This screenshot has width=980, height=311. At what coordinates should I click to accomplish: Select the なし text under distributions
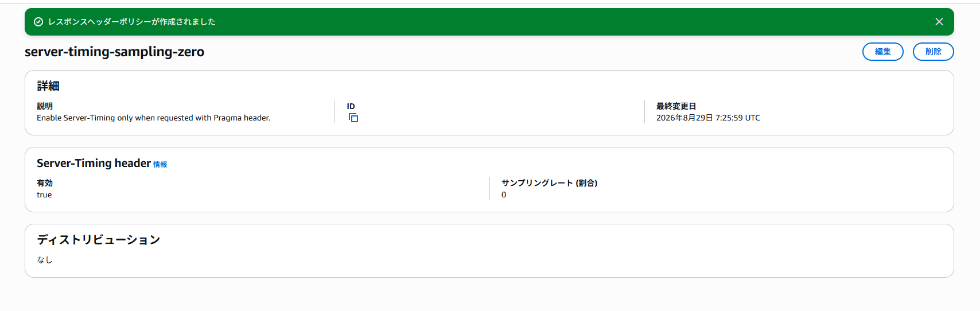pyautogui.click(x=45, y=260)
